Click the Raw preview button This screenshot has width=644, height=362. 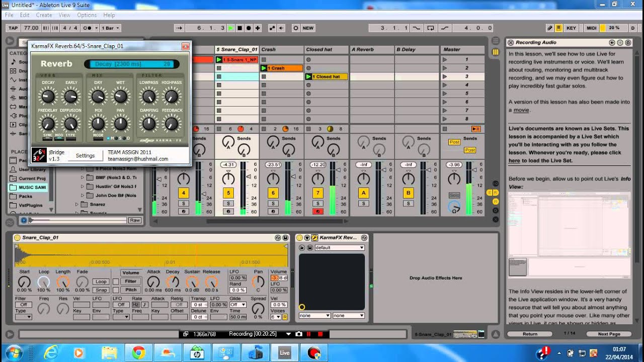(x=135, y=220)
